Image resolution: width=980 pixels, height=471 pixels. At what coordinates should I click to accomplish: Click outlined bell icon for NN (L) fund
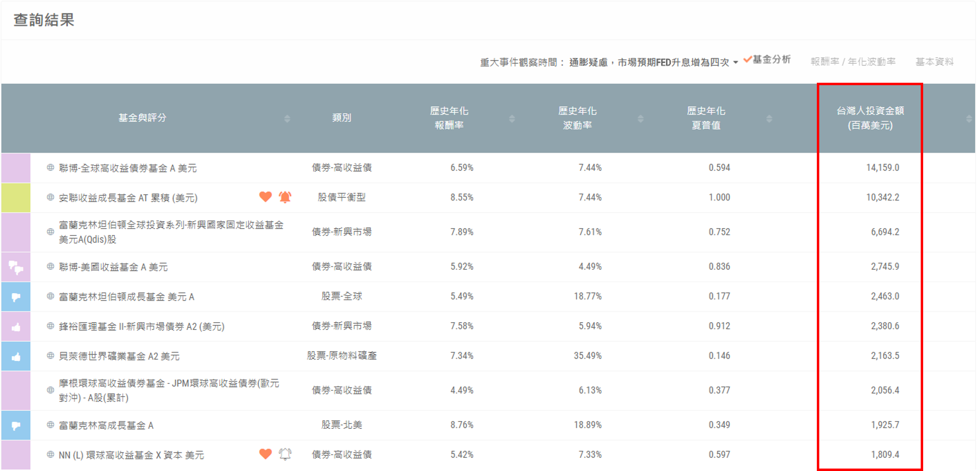pyautogui.click(x=284, y=454)
